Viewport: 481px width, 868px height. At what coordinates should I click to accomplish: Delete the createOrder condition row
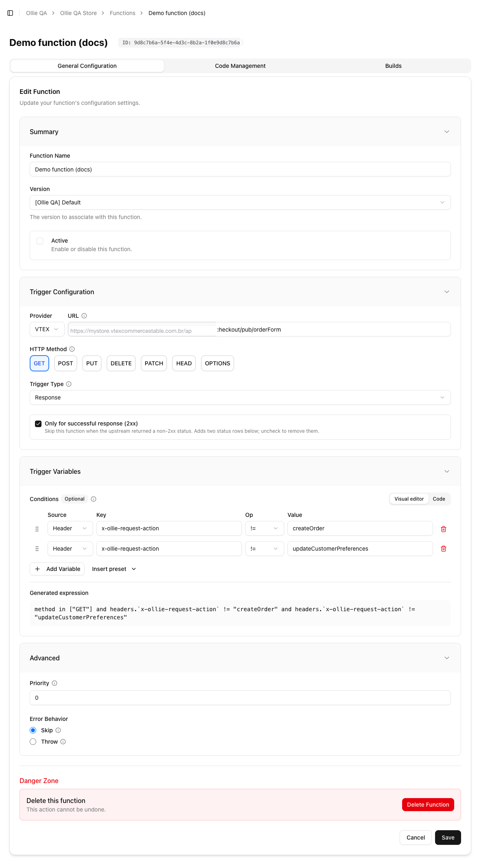444,529
